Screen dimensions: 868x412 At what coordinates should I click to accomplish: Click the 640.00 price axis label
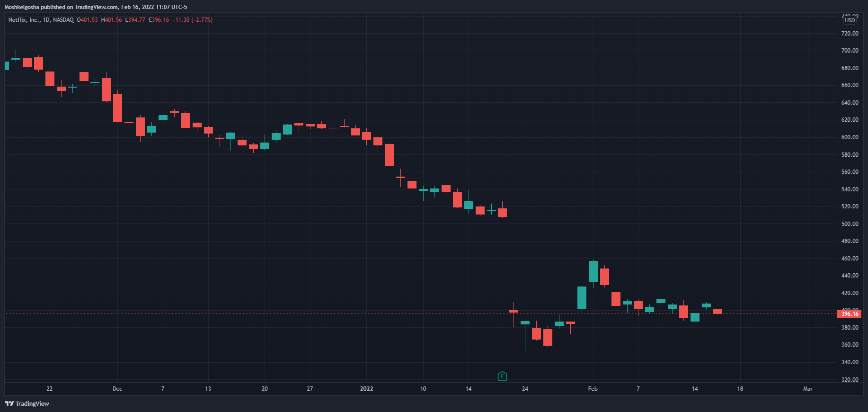pos(850,103)
